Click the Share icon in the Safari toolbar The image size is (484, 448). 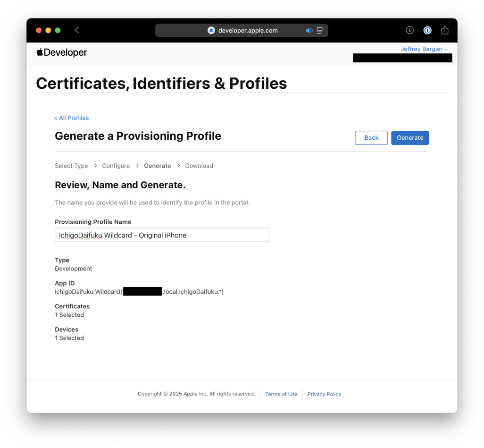coord(445,30)
